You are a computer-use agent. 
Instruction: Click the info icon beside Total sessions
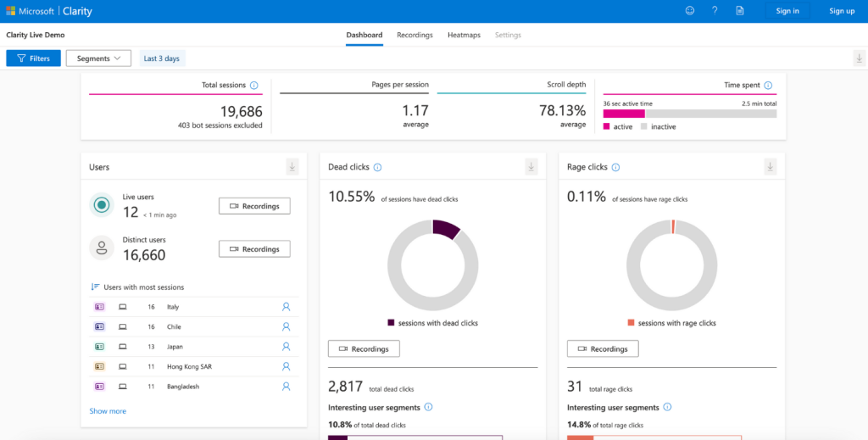(x=254, y=86)
